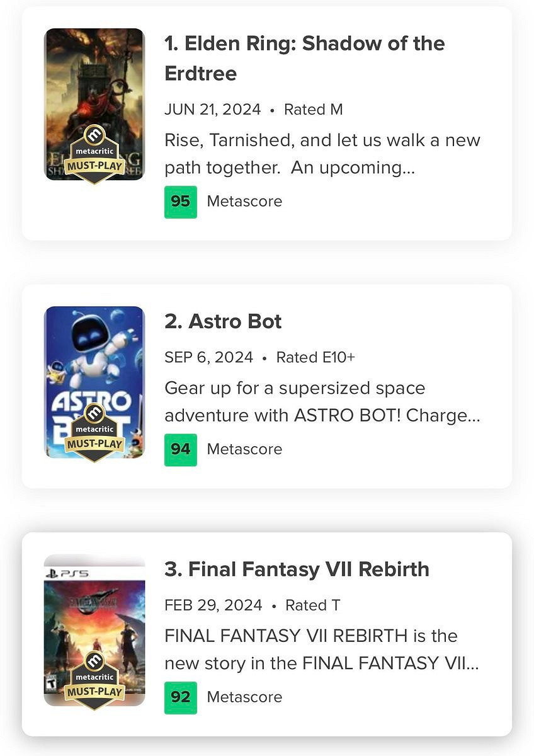Open the Astro Bot title link
Image resolution: width=534 pixels, height=756 pixels.
[223, 321]
